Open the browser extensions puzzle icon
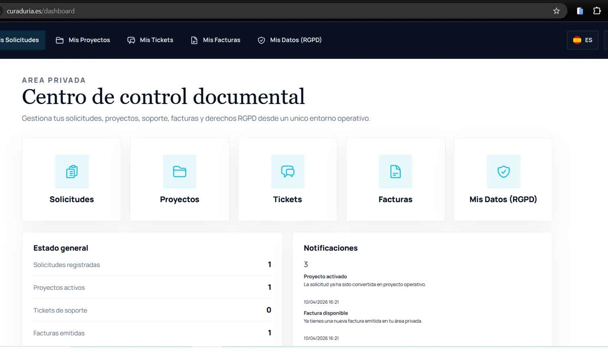608x364 pixels. tap(597, 11)
